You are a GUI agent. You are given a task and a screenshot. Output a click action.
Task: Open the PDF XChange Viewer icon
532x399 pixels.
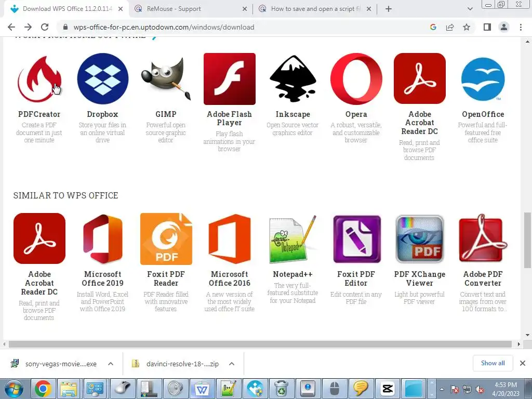[x=420, y=238]
